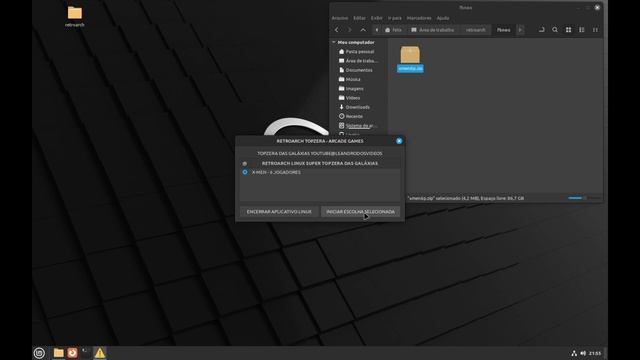The width and height of the screenshot is (640, 360).
Task: Open the volume tray icon
Action: (583, 353)
